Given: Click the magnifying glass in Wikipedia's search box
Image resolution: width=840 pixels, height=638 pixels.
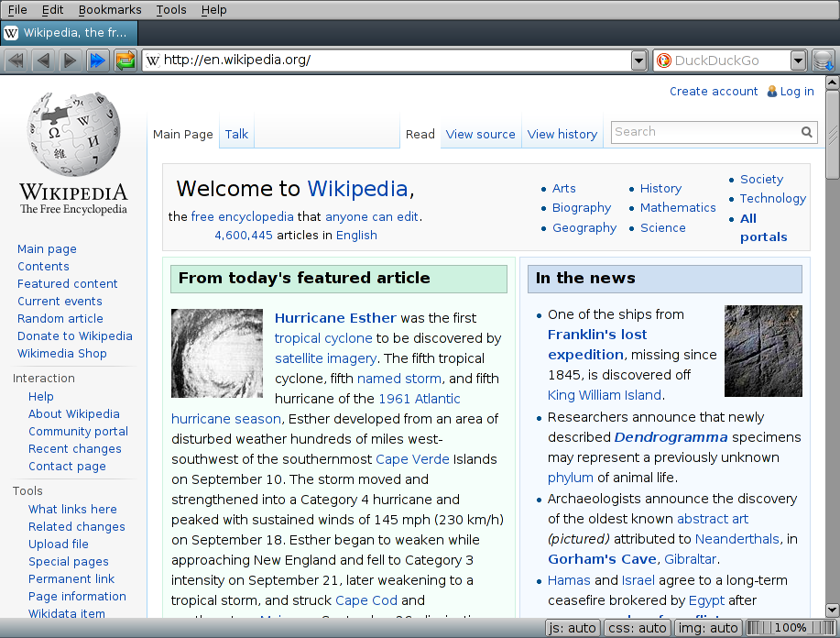Looking at the screenshot, I should pos(806,132).
